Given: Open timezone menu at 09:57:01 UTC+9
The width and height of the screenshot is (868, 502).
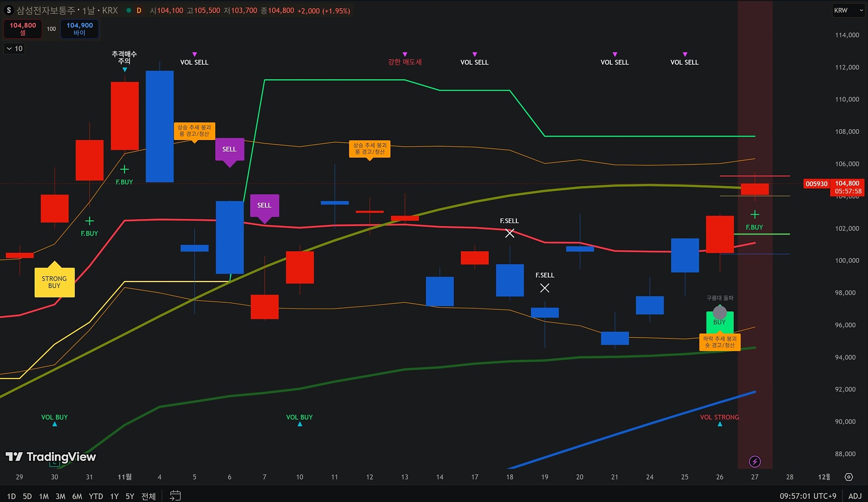Looking at the screenshot, I should pos(807,496).
